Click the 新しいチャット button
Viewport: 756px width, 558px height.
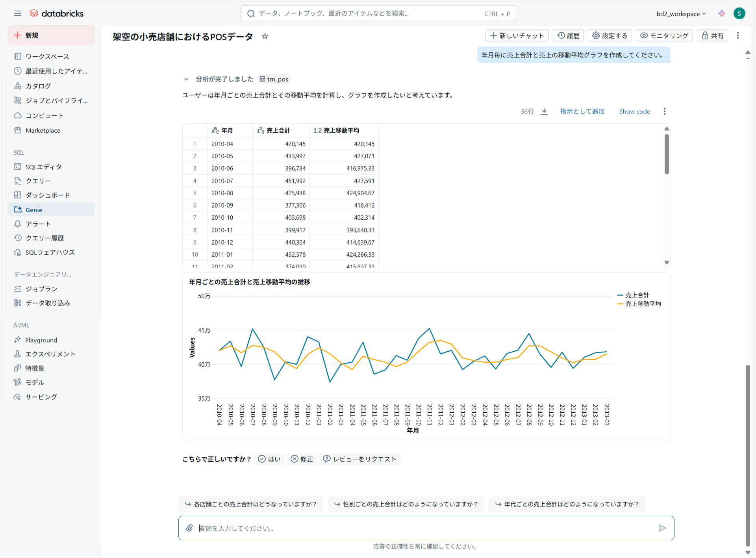click(517, 35)
